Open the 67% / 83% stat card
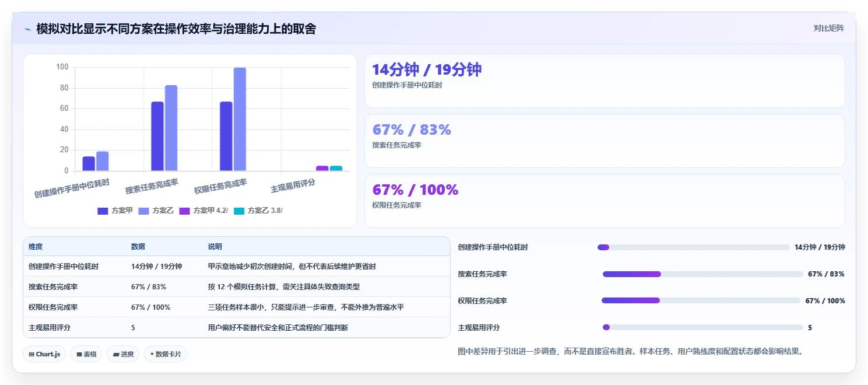Screen dimensions: 868x385 [x=605, y=141]
